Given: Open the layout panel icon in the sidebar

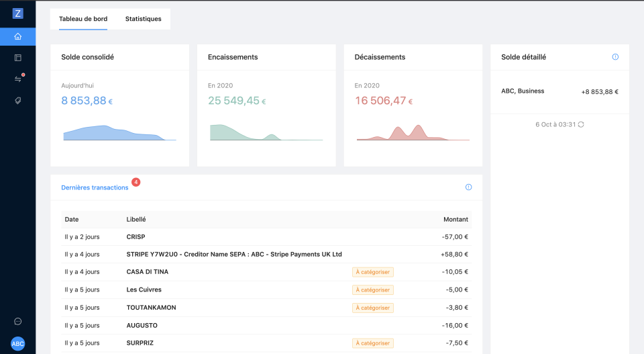Looking at the screenshot, I should click(x=18, y=58).
